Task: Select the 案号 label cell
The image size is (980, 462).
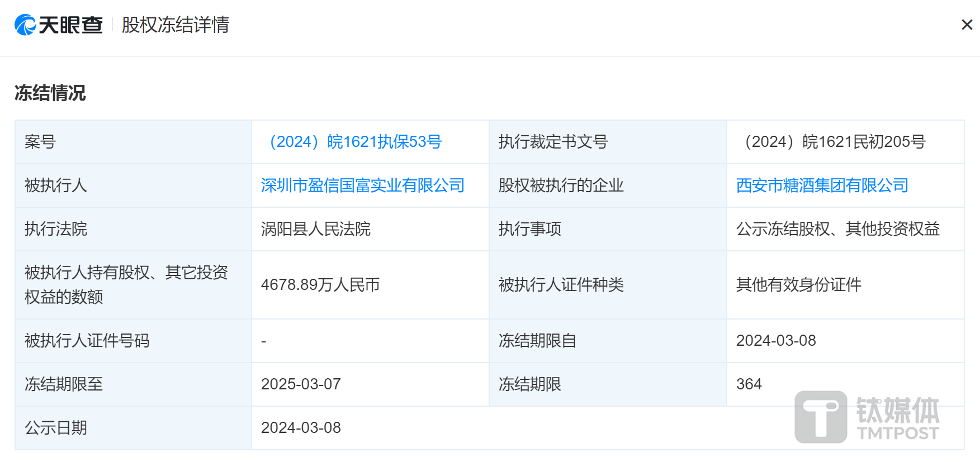Action: (x=134, y=142)
